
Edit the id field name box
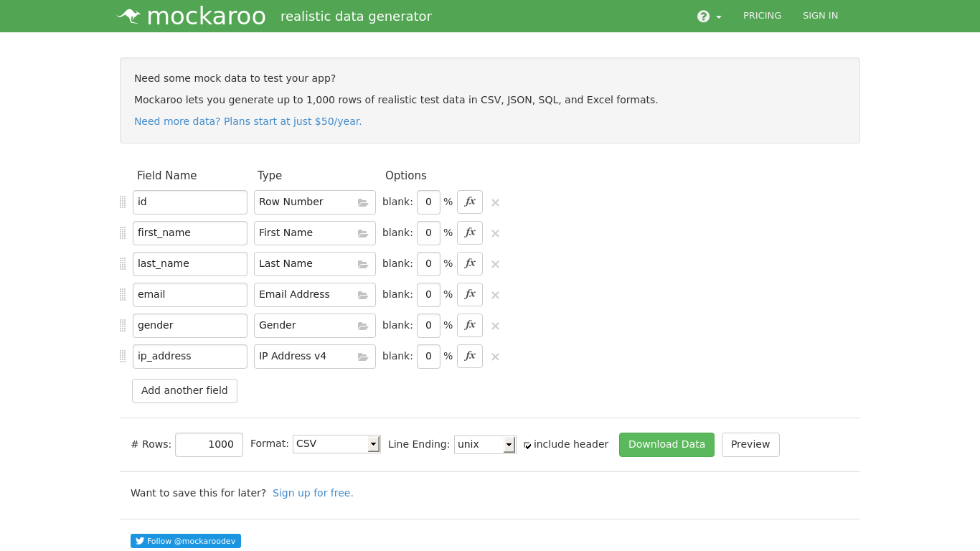click(190, 202)
